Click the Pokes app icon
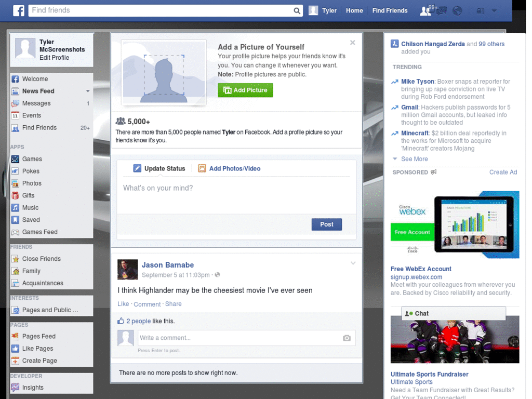This screenshot has height=399, width=532. [15, 171]
